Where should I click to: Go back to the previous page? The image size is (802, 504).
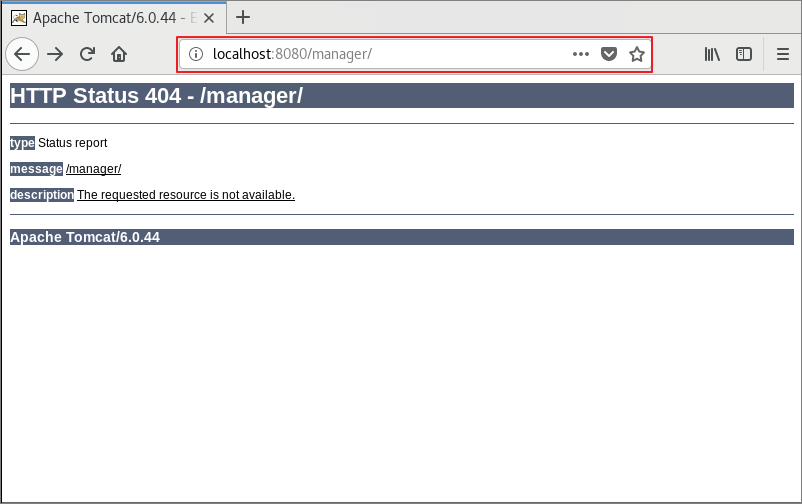pyautogui.click(x=22, y=54)
